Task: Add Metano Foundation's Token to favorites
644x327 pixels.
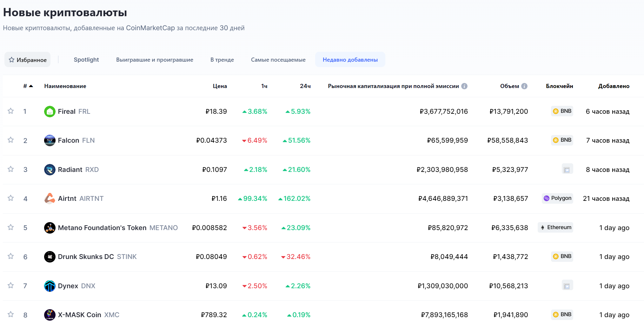Action: pyautogui.click(x=10, y=227)
